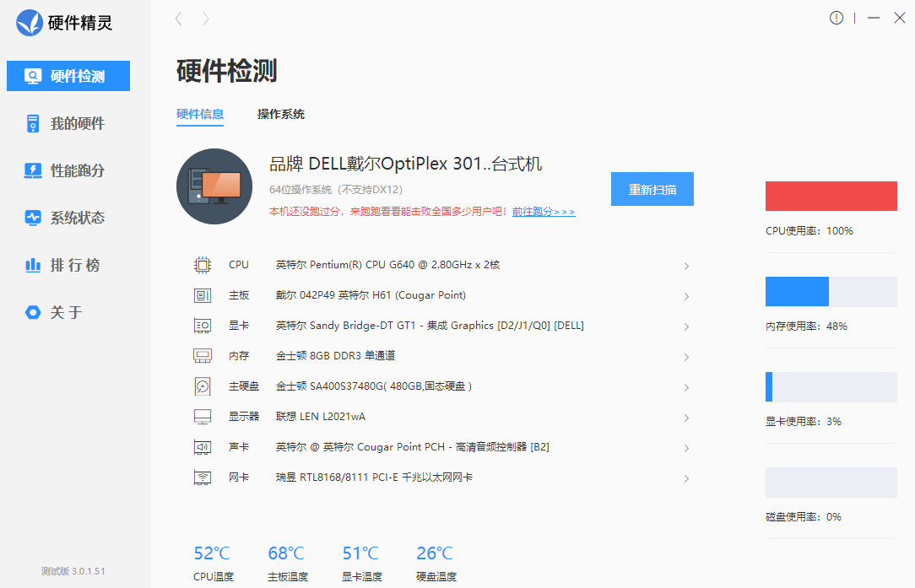Select the Pentium G640 CPU text
Screen dimensions: 915x588
tap(387, 265)
